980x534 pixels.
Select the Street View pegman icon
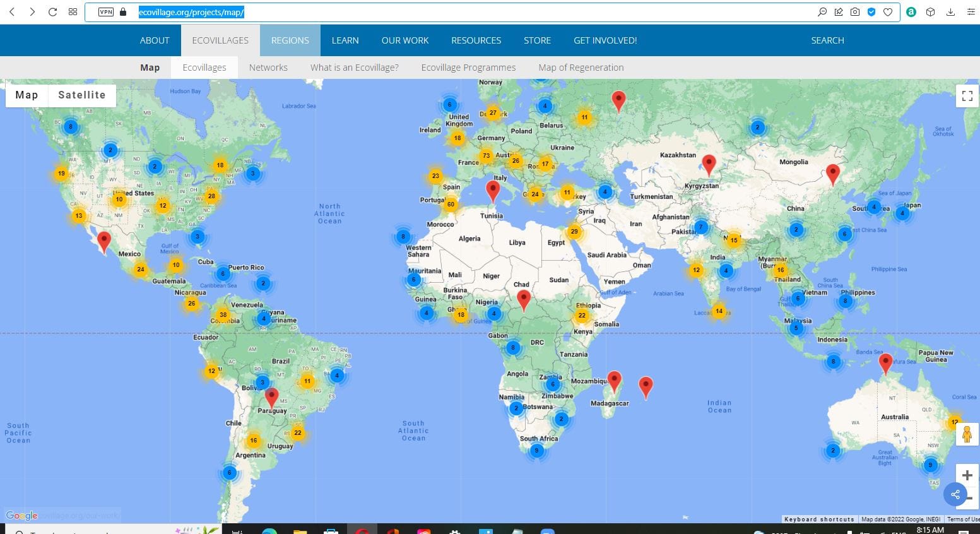tap(967, 434)
